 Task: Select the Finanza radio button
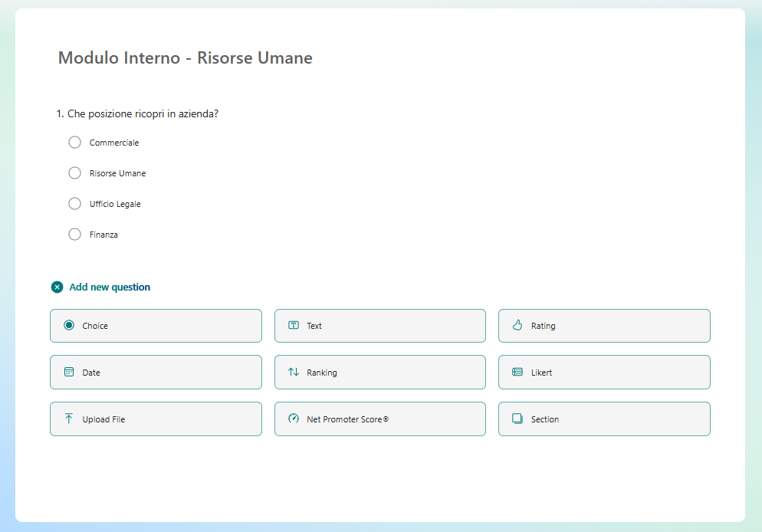[74, 234]
